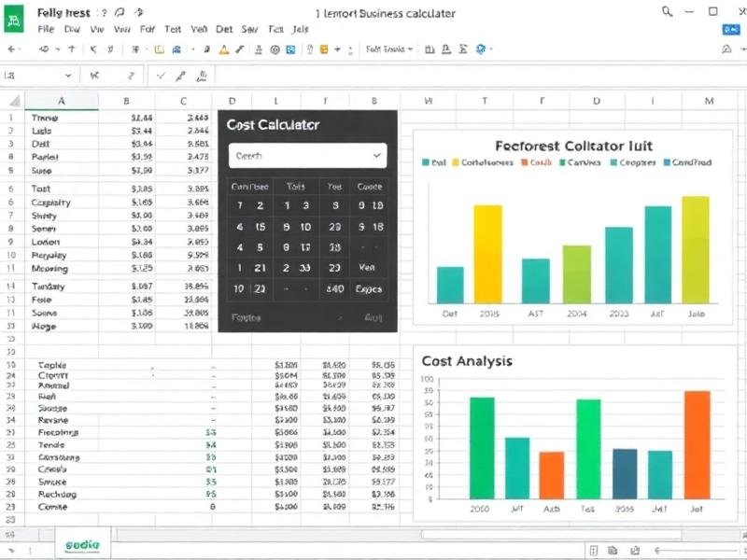Click the speech bubble icon beside the document title
The width and height of the screenshot is (747, 560).
coord(120,13)
